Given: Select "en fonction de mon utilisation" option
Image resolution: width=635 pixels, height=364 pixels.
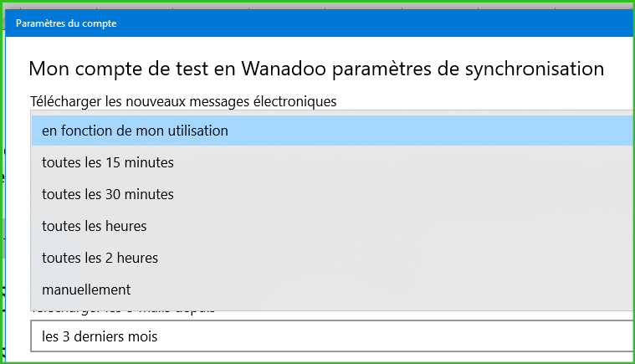Looking at the screenshot, I should (x=135, y=131).
